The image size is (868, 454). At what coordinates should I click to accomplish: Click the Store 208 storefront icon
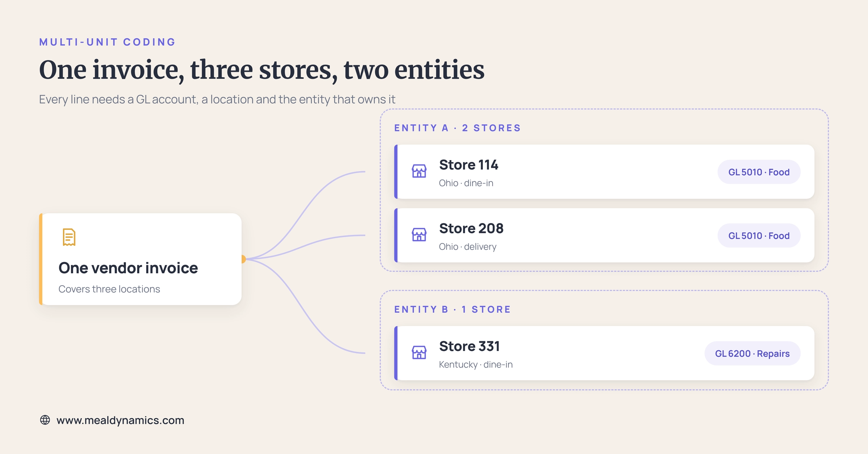(419, 235)
